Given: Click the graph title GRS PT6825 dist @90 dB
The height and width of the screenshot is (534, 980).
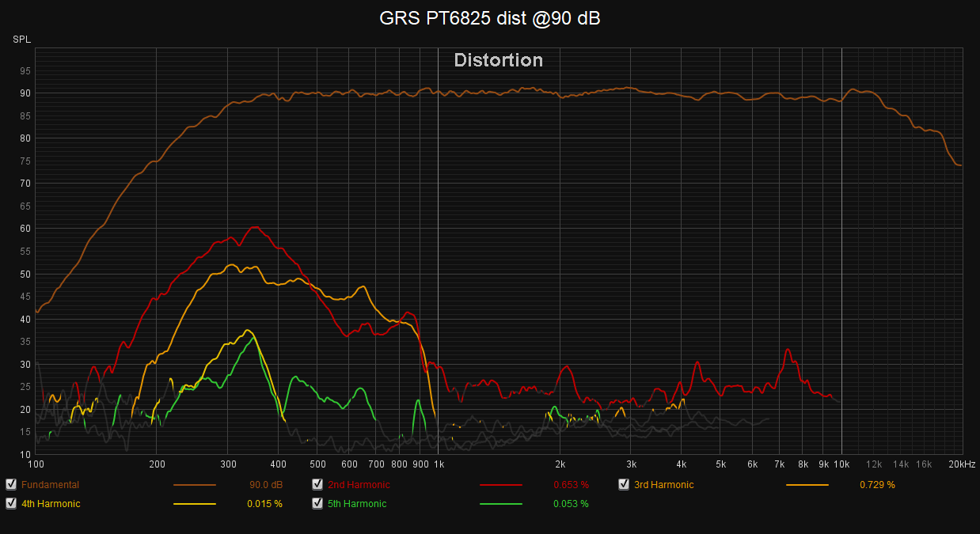Looking at the screenshot, I should click(x=490, y=19).
